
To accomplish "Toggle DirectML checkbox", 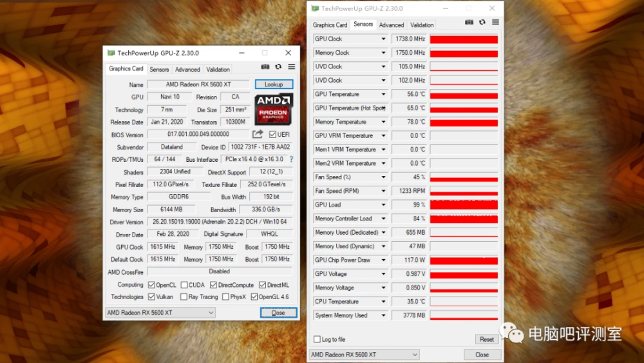I will [263, 285].
